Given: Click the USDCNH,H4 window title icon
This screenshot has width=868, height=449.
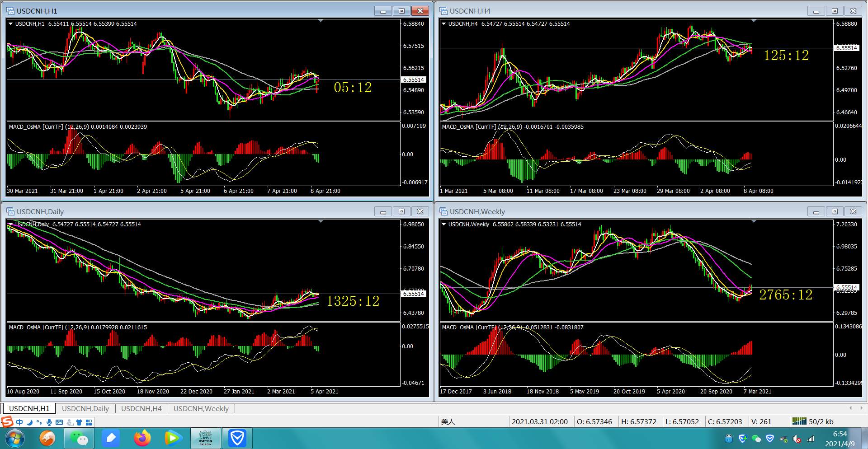Looking at the screenshot, I should [x=443, y=11].
